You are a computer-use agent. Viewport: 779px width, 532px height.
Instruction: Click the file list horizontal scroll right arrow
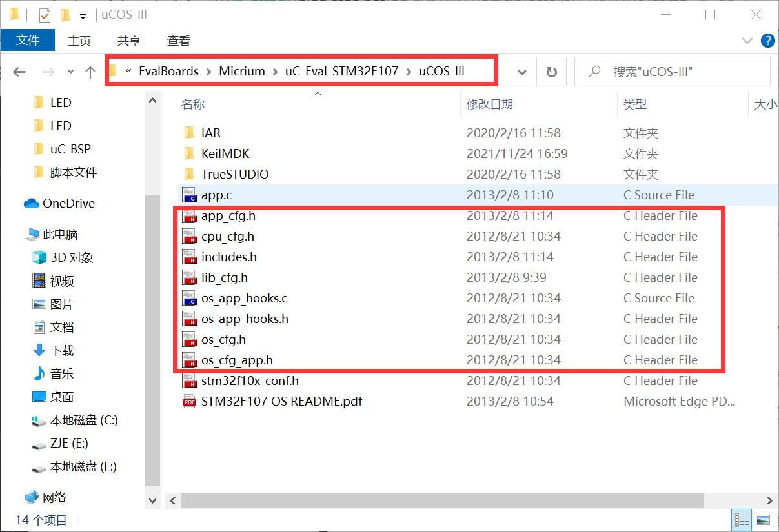(769, 500)
